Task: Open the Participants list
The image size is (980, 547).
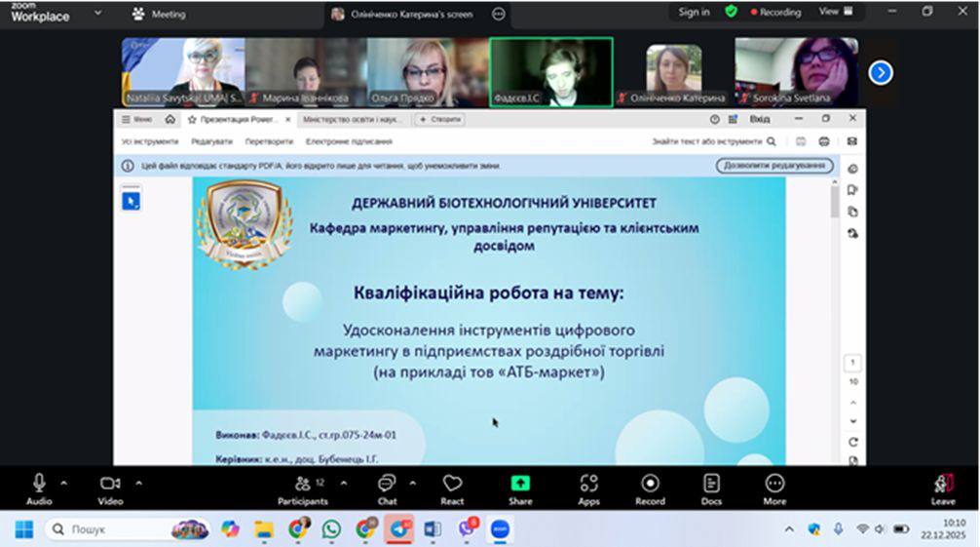Action: click(x=303, y=485)
